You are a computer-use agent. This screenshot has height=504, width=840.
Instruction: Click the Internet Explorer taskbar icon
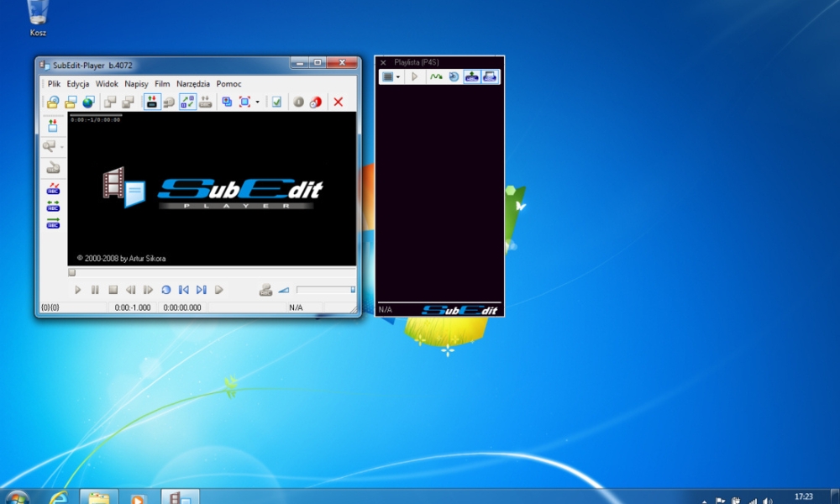click(58, 497)
